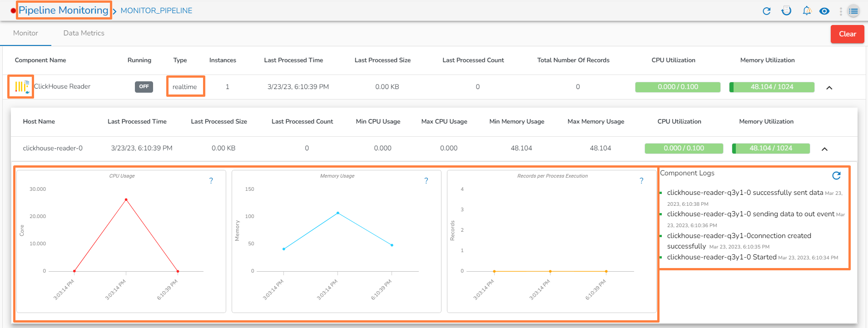Viewport: 868px width, 328px height.
Task: Click the 'Total Number Of Records' column header
Action: click(x=573, y=60)
